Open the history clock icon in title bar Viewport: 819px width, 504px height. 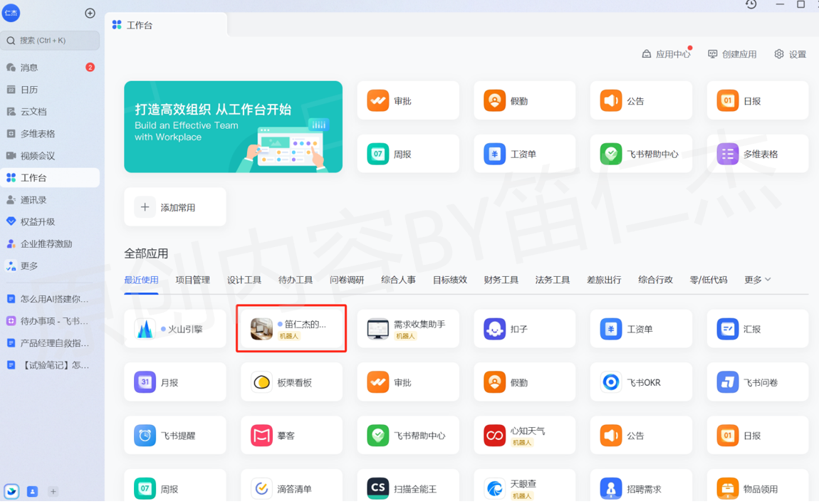point(751,4)
